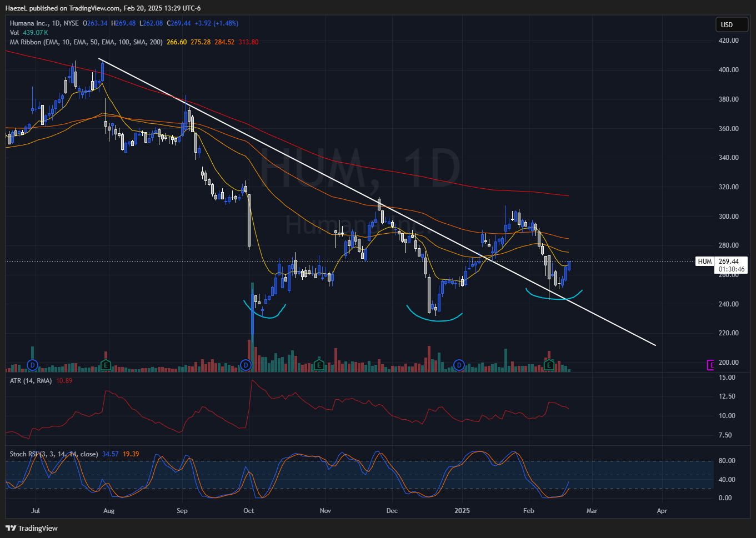This screenshot has height=538, width=756.
Task: Click the 320.00 price axis label
Action: tap(728, 187)
